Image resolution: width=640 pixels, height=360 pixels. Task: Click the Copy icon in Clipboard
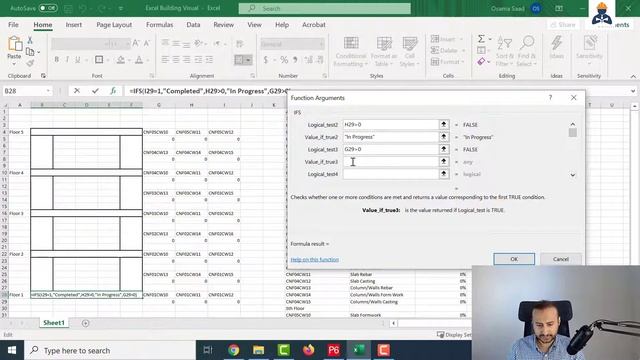click(30, 52)
